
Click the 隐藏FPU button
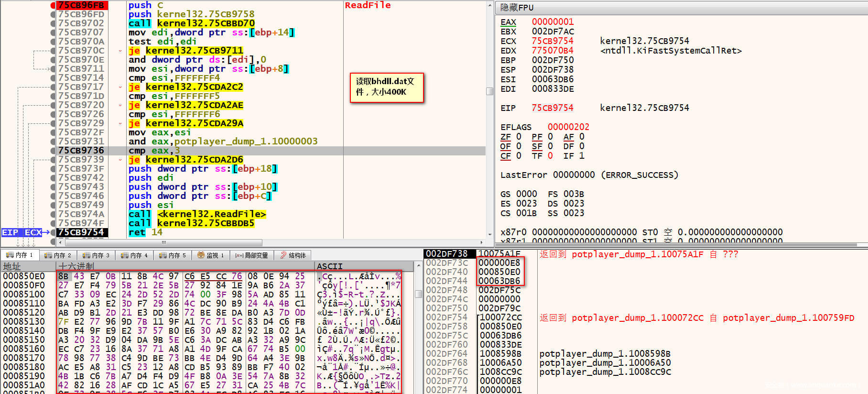(517, 8)
